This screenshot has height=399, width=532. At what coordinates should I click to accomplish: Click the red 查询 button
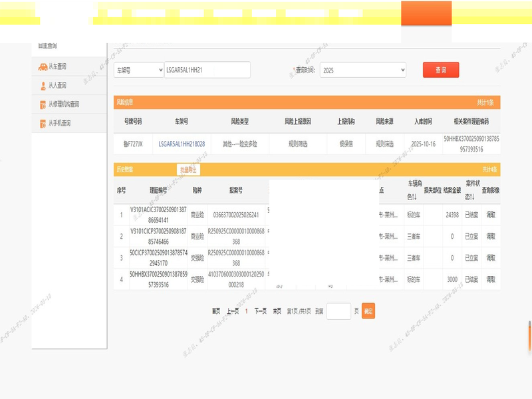[x=441, y=70]
